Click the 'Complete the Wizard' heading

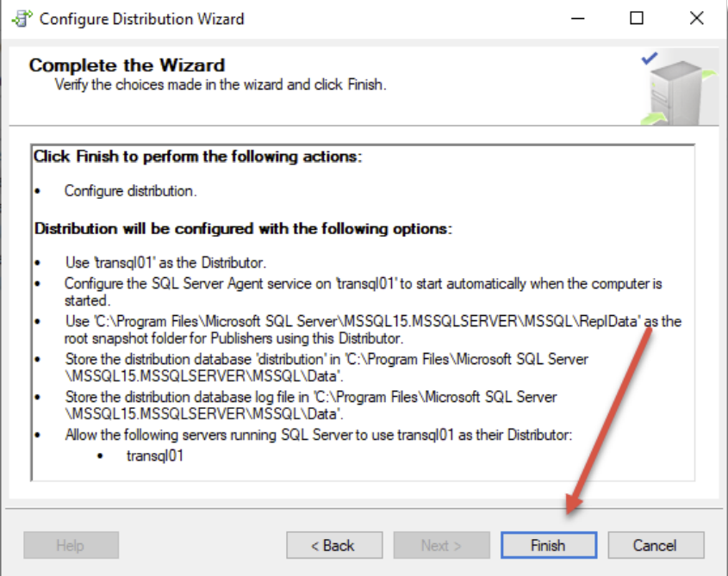click(x=127, y=65)
